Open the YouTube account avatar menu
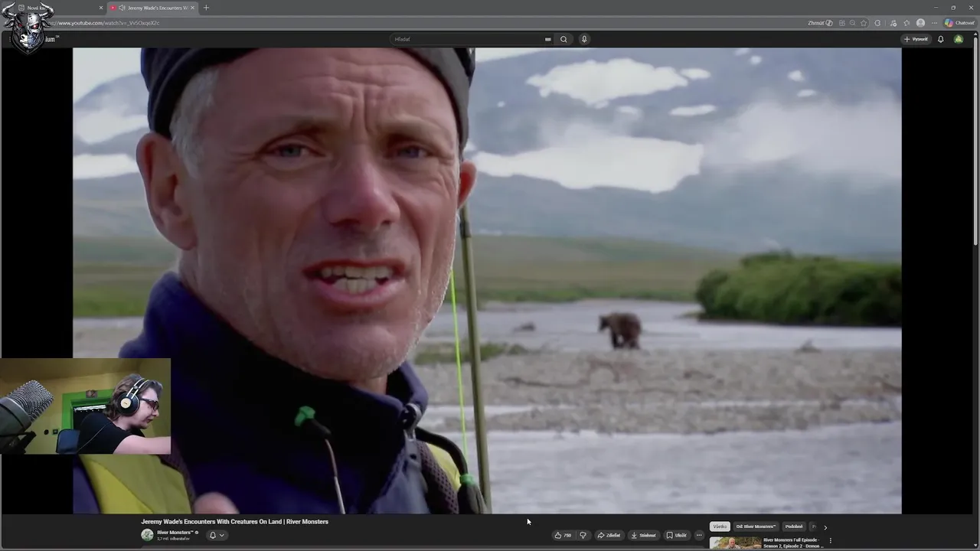Viewport: 980px width, 551px height. pos(959,39)
